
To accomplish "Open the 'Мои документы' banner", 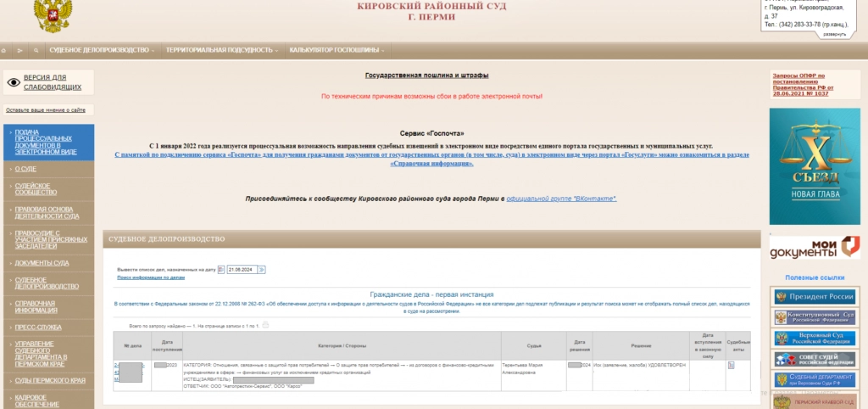I will (815, 247).
